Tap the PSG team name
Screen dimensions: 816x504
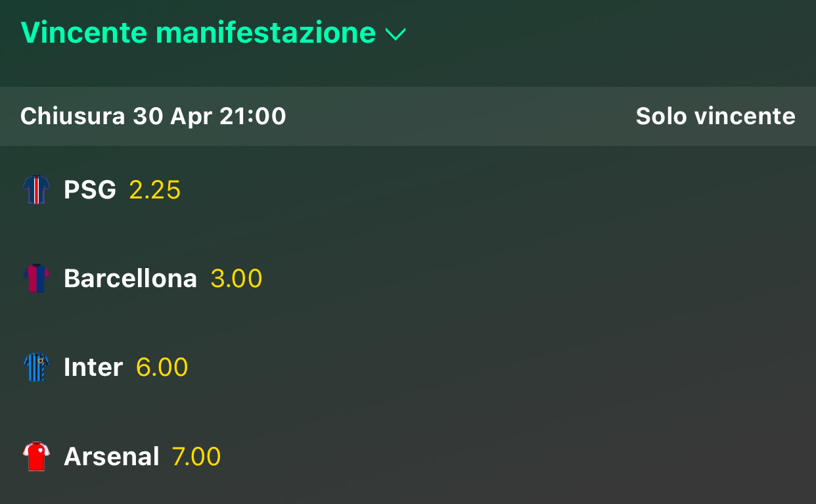click(90, 190)
